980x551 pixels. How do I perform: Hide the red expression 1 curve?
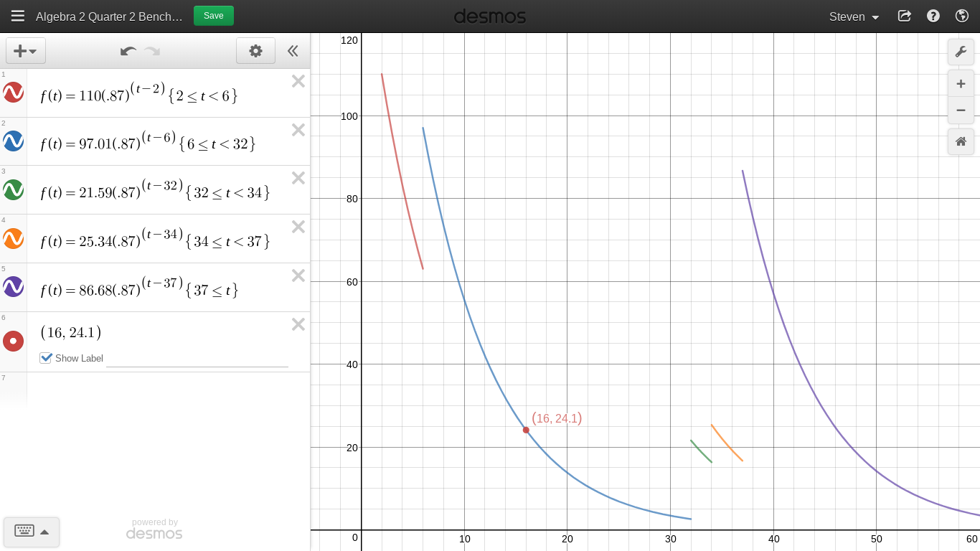point(14,93)
